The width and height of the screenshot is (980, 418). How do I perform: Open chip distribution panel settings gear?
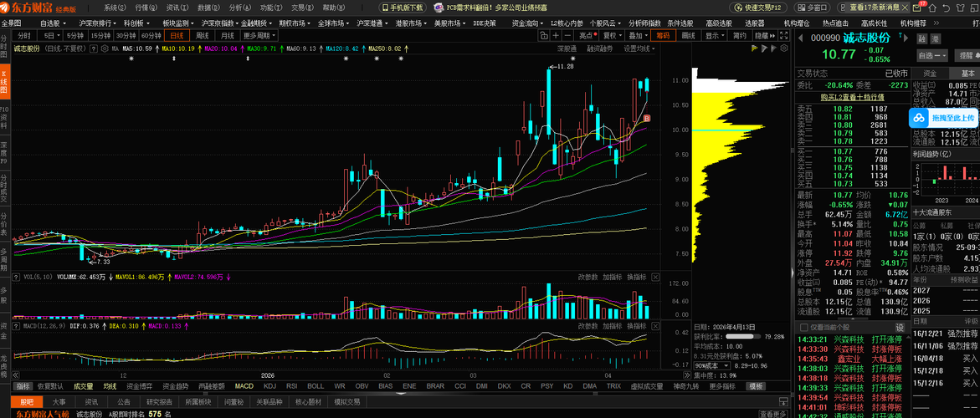pos(785,48)
